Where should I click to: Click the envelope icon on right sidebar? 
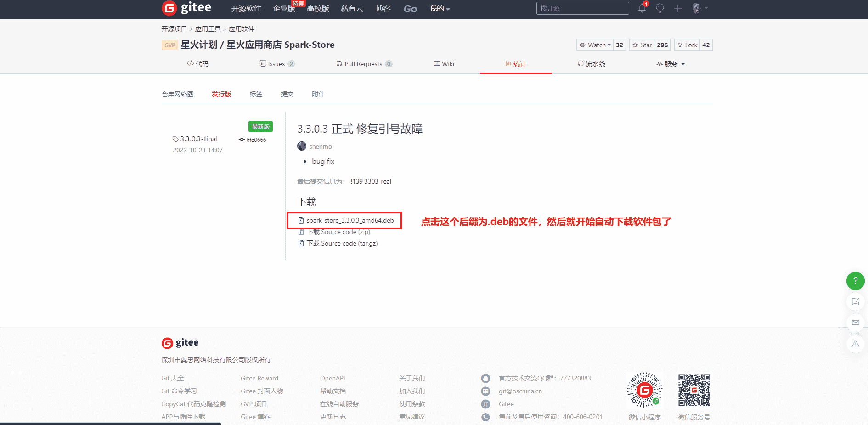click(x=855, y=323)
